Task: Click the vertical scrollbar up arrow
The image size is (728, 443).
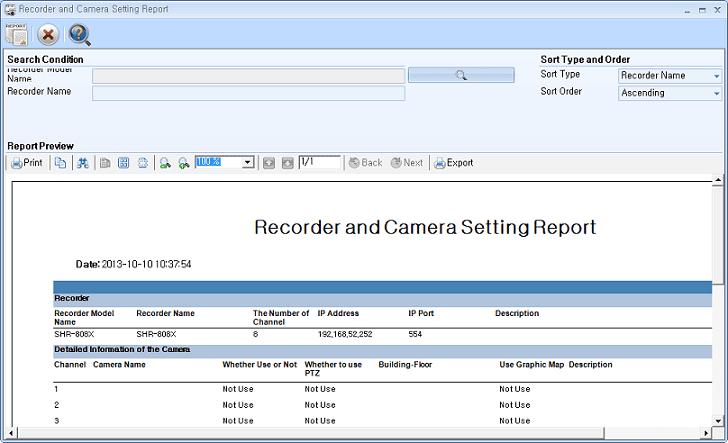Action: coord(718,180)
